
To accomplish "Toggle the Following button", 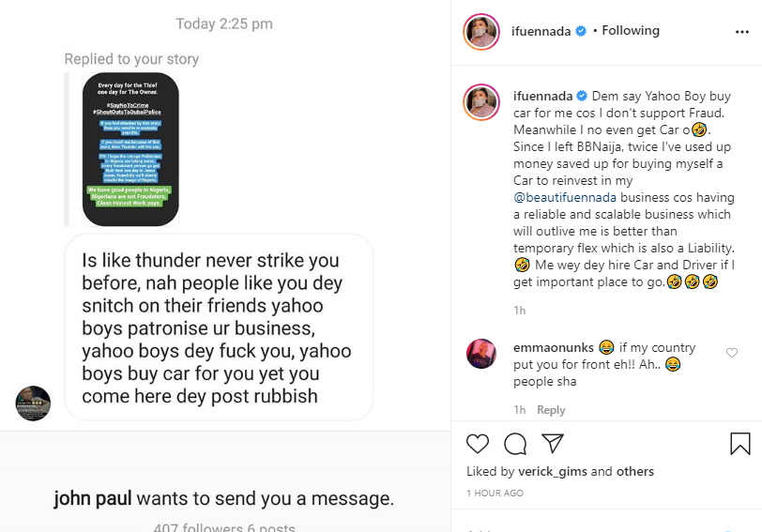I will pyautogui.click(x=631, y=31).
